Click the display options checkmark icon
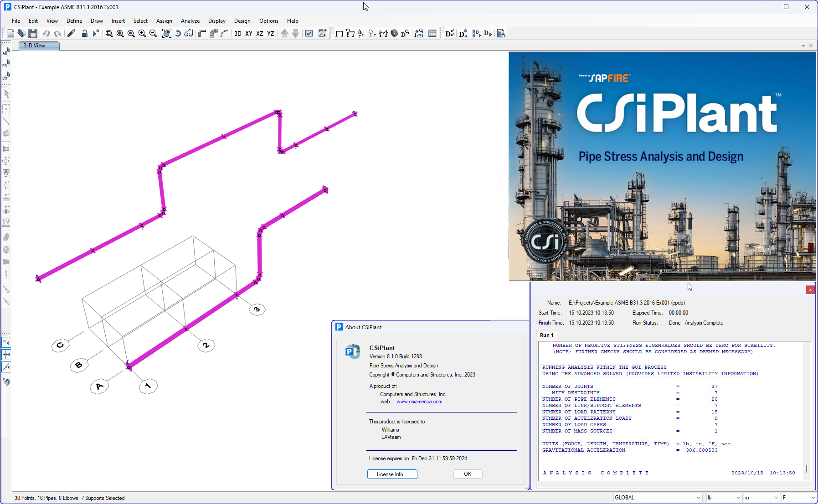 (309, 33)
